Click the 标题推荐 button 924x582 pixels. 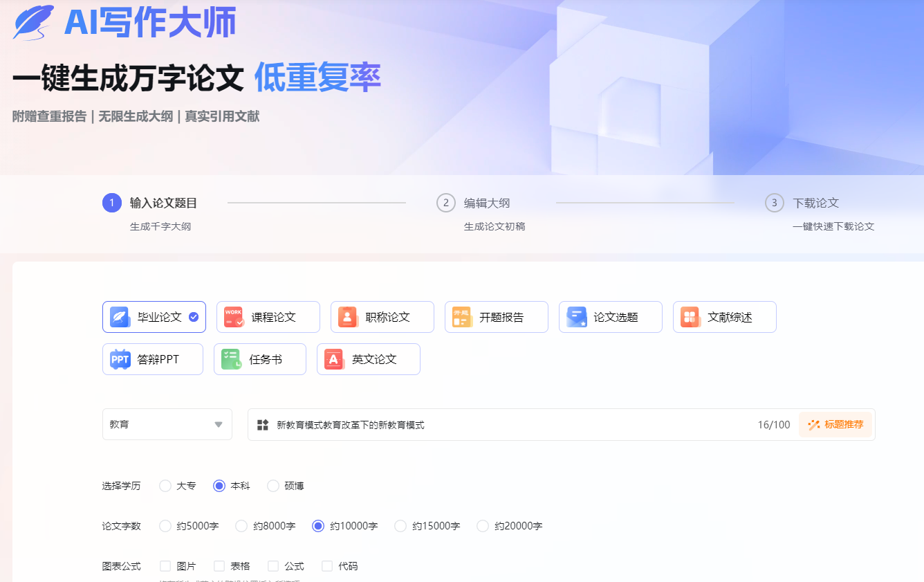[x=835, y=425]
